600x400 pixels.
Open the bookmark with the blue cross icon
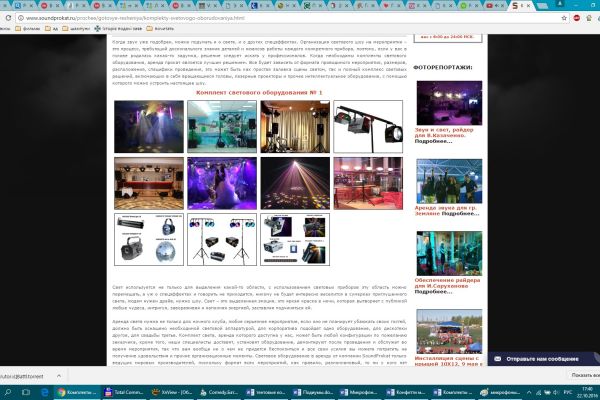[x=118, y=28]
